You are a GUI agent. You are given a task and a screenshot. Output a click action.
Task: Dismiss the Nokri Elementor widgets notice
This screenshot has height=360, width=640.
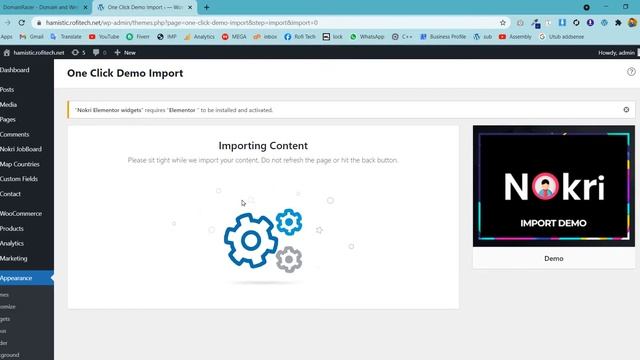tap(626, 110)
